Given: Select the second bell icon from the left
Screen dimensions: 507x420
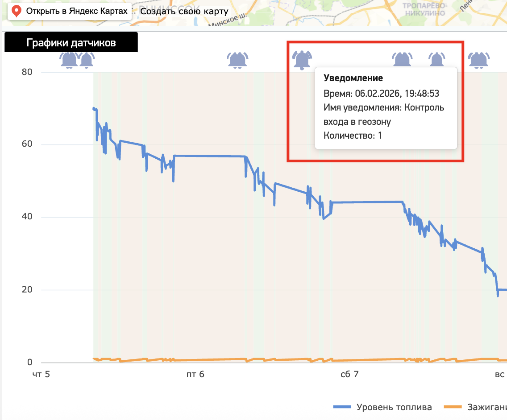Looking at the screenshot, I should [x=87, y=60].
